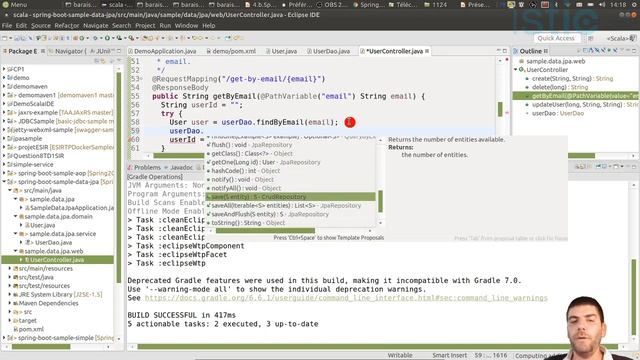The width and height of the screenshot is (640, 360).
Task: Expand JRE System Library node
Action: pos(10,294)
